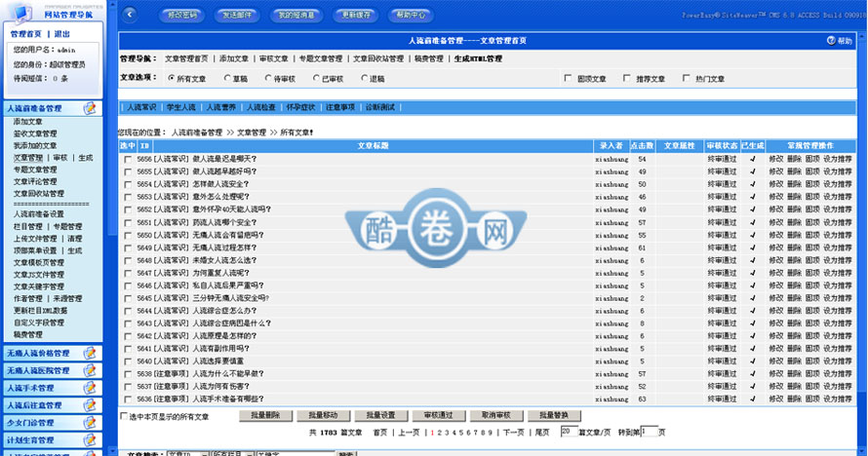Viewport: 868px width, 456px height.
Task: Click the 取消审核 button
Action: (x=496, y=415)
